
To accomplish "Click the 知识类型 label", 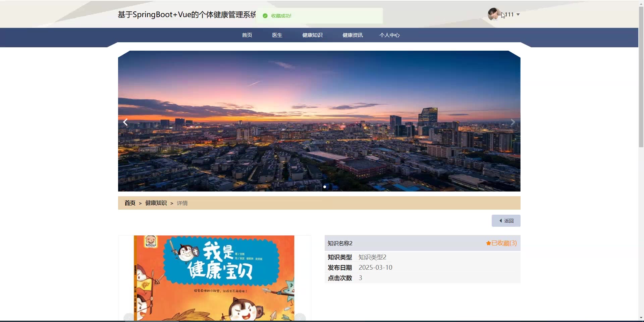I will (340, 257).
